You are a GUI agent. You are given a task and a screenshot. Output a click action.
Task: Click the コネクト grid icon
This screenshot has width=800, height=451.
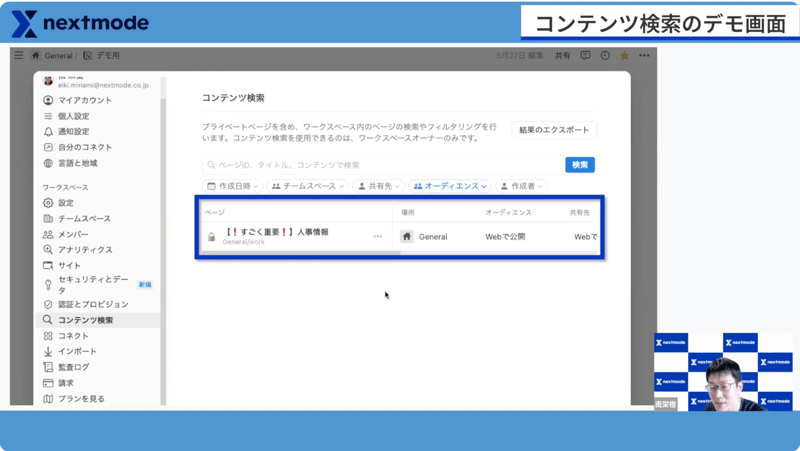[48, 336]
